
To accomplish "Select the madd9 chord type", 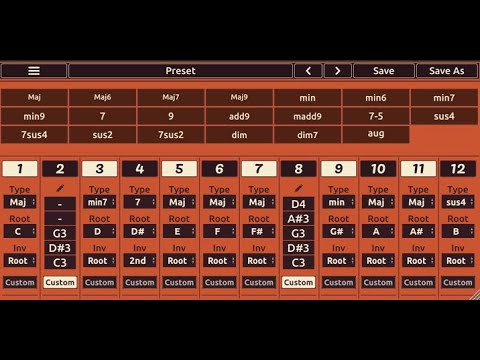I will point(307,116).
